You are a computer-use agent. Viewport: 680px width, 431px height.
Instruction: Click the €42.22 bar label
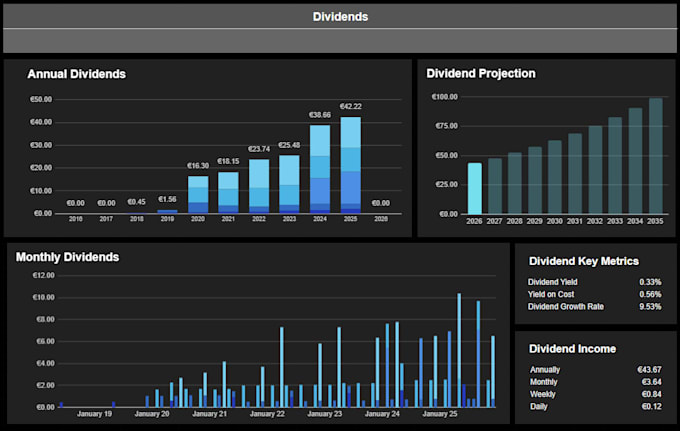tap(350, 107)
